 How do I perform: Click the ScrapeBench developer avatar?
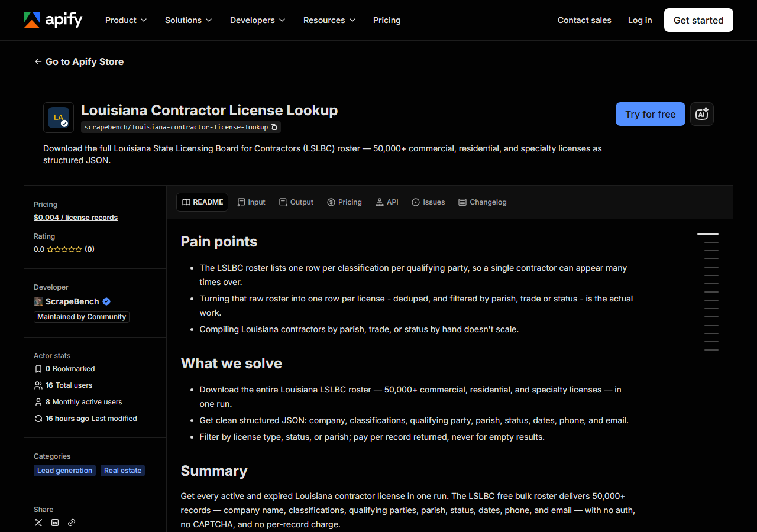coord(38,301)
